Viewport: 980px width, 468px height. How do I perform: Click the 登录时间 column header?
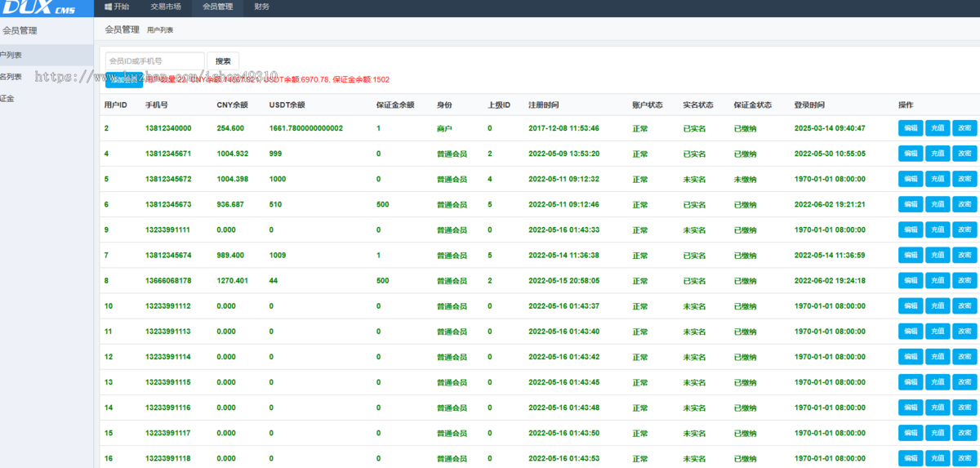click(x=809, y=105)
